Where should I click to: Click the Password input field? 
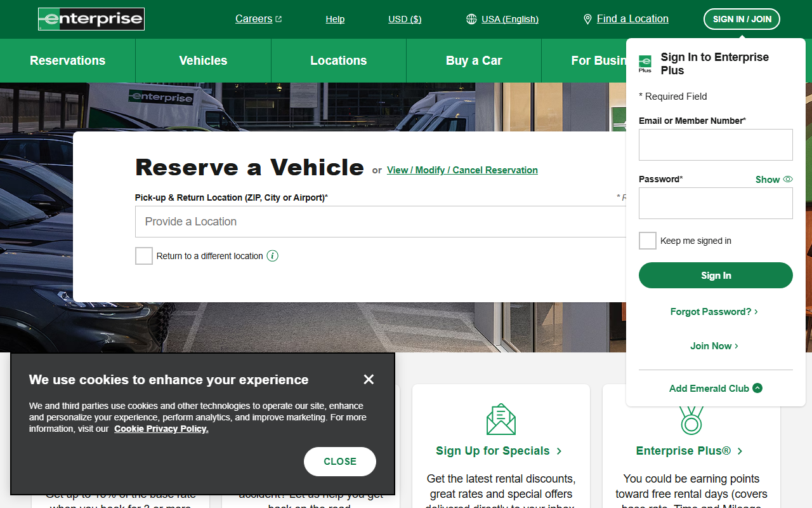716,203
